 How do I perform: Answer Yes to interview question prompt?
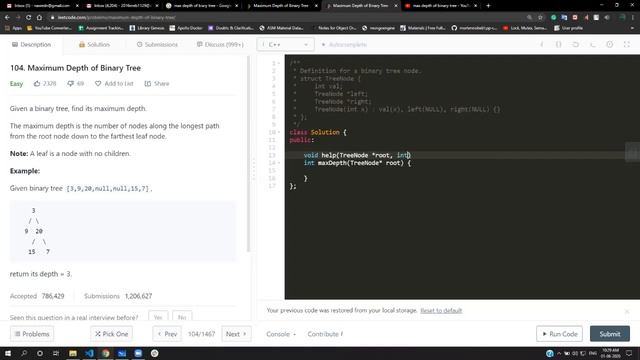point(158,317)
